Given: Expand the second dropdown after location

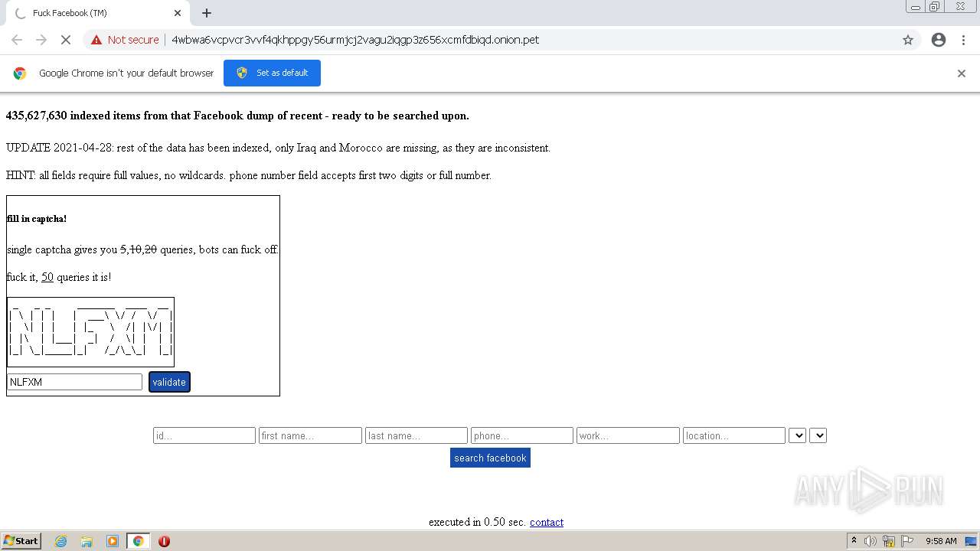Looking at the screenshot, I should tap(818, 435).
